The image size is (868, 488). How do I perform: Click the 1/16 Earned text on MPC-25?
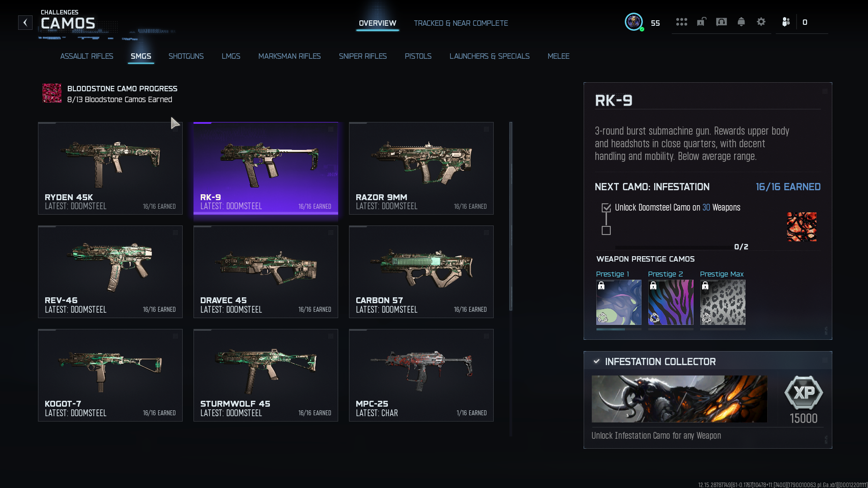(x=472, y=413)
